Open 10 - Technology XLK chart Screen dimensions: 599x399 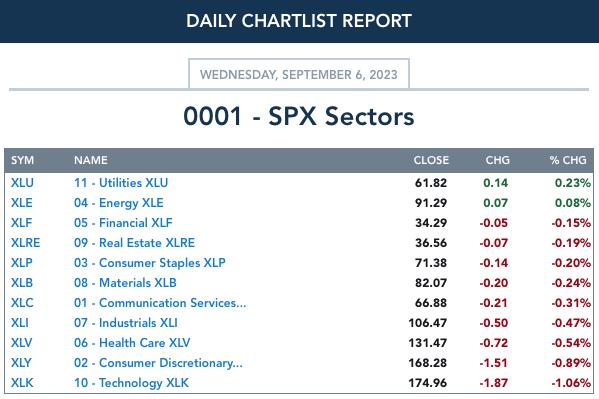(131, 383)
